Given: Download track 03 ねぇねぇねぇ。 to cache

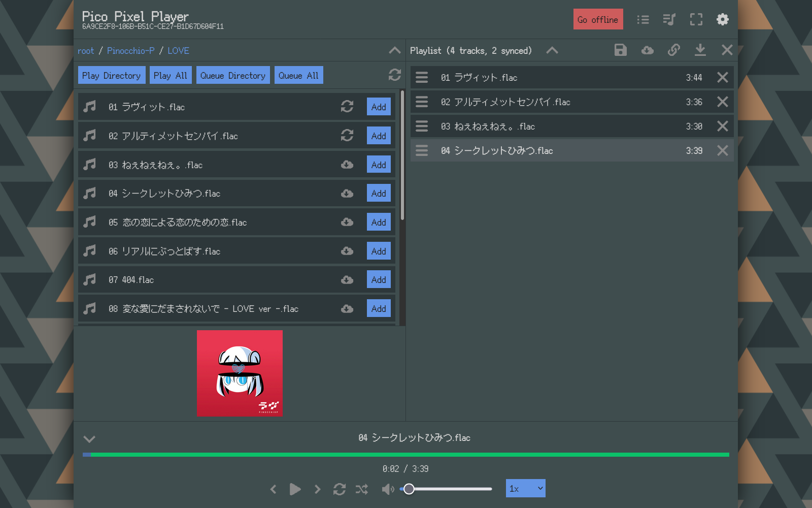Looking at the screenshot, I should click(347, 164).
